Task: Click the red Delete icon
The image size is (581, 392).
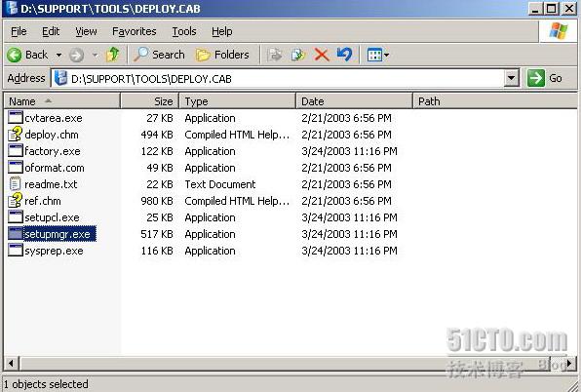Action: (322, 55)
